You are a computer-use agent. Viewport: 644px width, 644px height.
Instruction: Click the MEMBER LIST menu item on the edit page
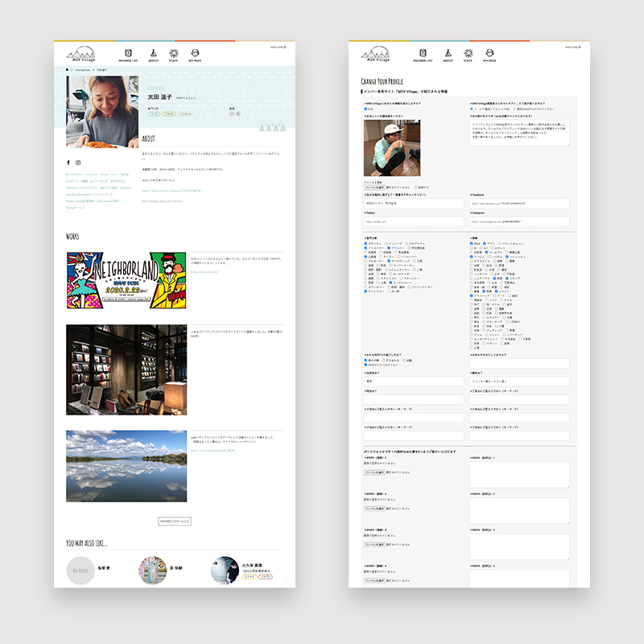pos(423,53)
